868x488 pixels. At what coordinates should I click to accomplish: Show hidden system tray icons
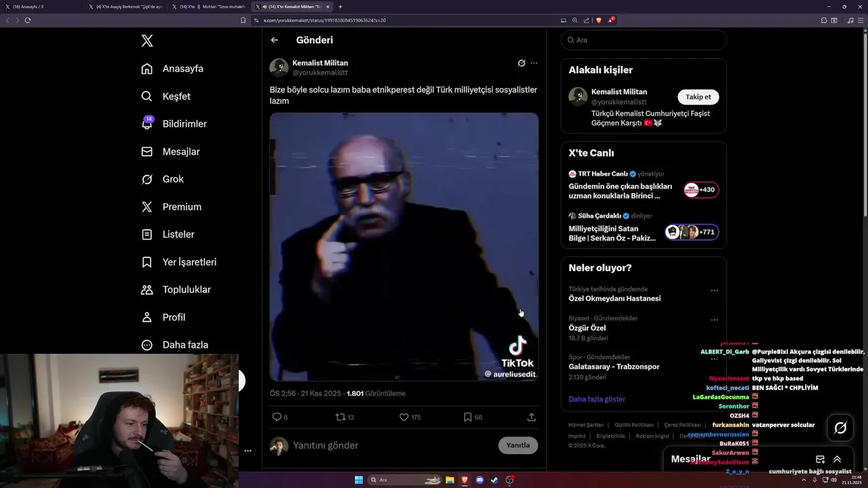(x=804, y=480)
